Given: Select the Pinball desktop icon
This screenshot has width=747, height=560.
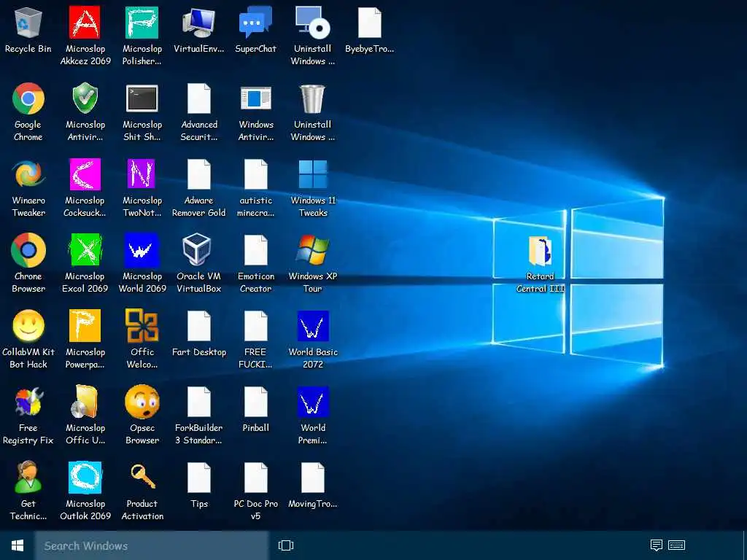Looking at the screenshot, I should [256, 402].
